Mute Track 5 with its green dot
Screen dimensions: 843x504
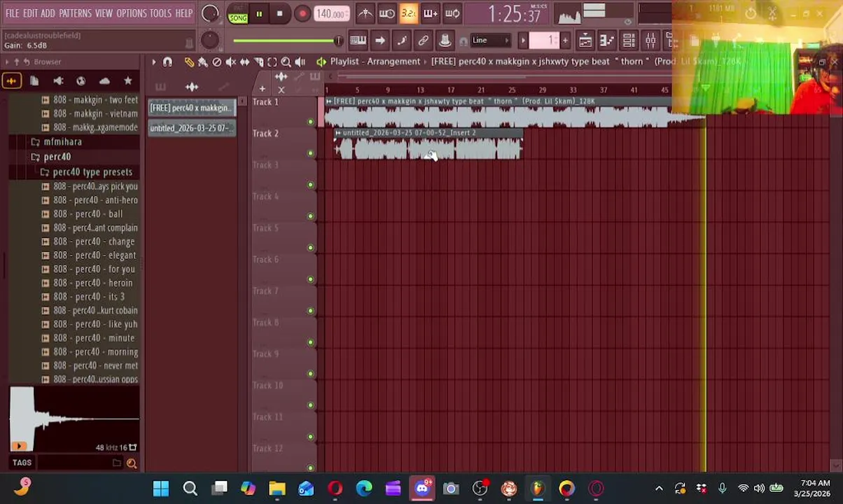(x=311, y=248)
